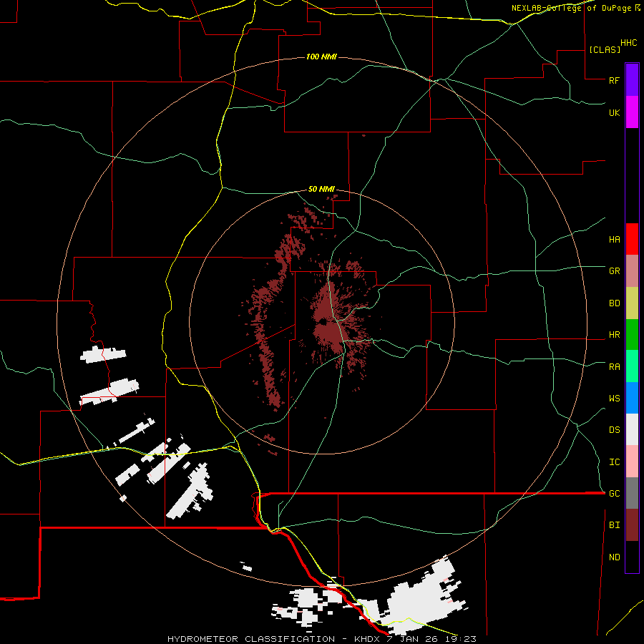This screenshot has width=644, height=644.
Task: Click the ND black legend swatch
Action: click(632, 557)
